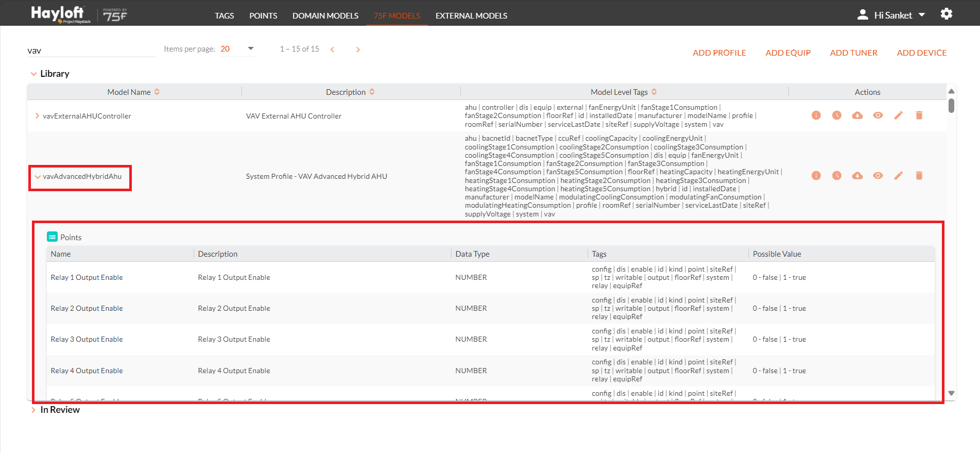The image size is (980, 452).
Task: Open info for vavAdvancedHybridAhu
Action: coord(816,176)
